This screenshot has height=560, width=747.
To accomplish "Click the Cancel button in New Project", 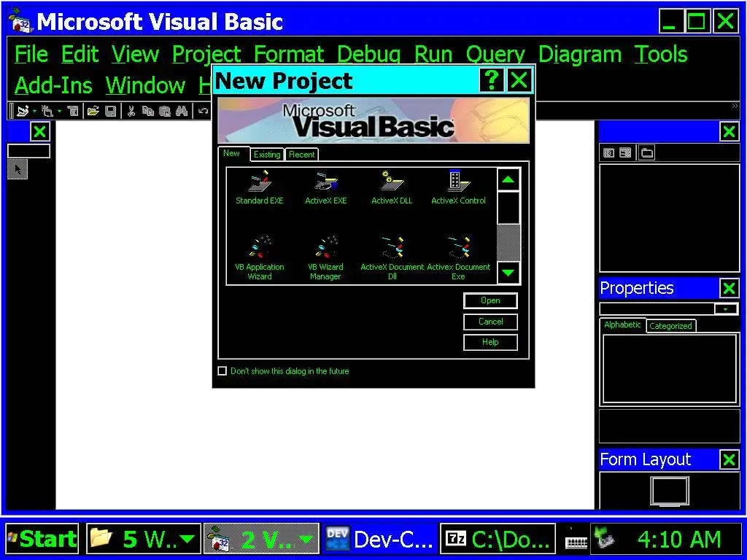I will [x=490, y=322].
